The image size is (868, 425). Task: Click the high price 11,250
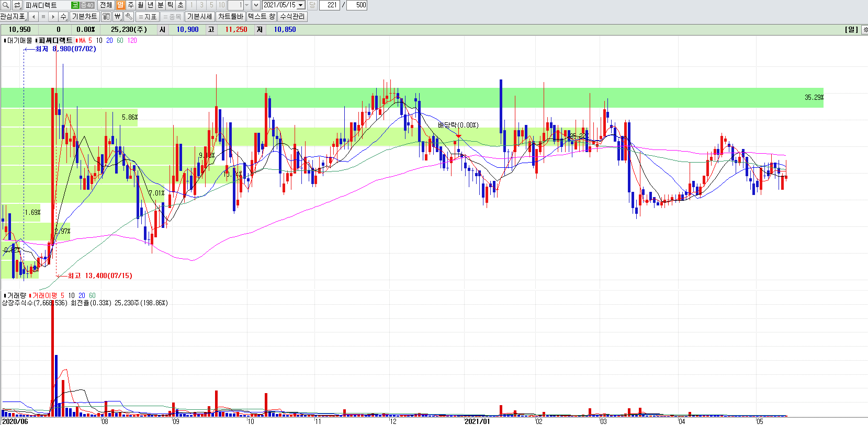pos(236,30)
